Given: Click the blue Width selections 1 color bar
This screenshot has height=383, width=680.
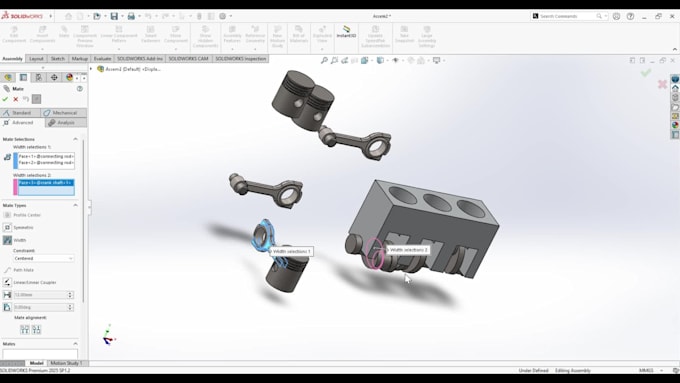Looking at the screenshot, I should (16, 160).
